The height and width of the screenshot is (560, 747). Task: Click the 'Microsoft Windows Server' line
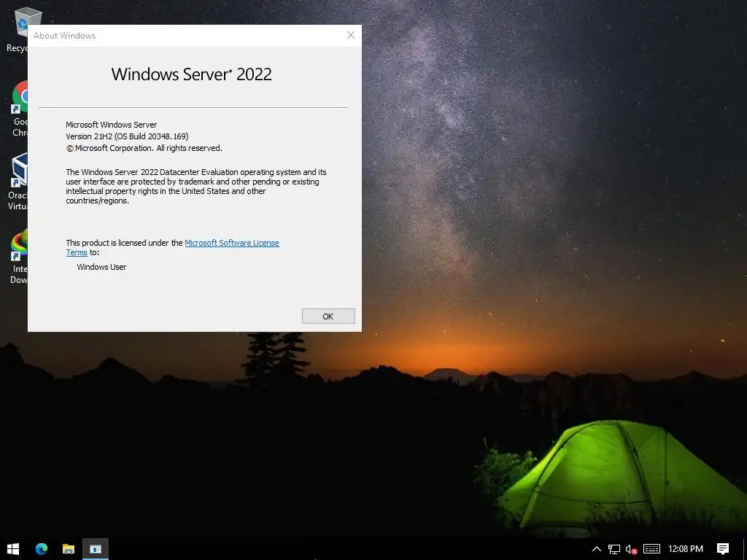pos(112,125)
